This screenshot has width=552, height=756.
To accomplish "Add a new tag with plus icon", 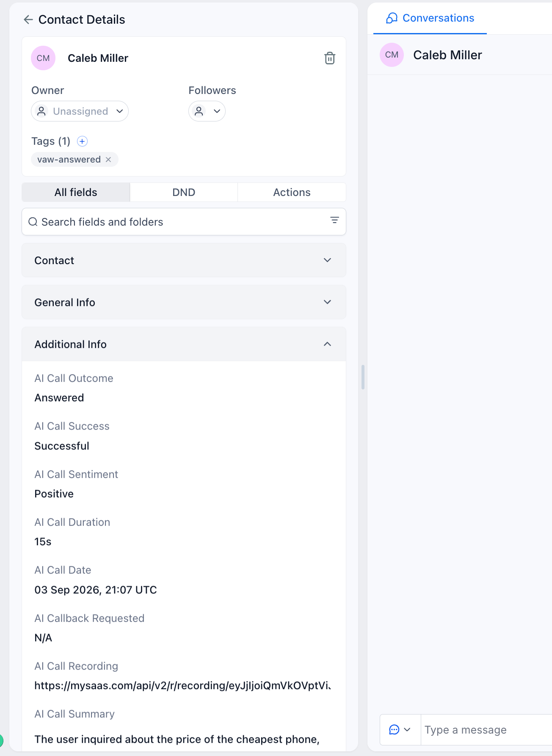I will coord(83,141).
